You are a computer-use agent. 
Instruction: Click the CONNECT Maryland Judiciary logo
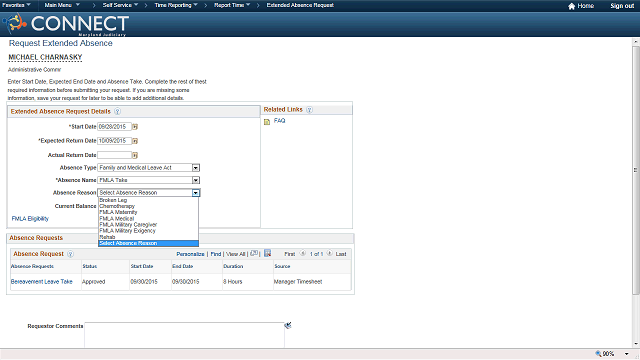pos(66,24)
